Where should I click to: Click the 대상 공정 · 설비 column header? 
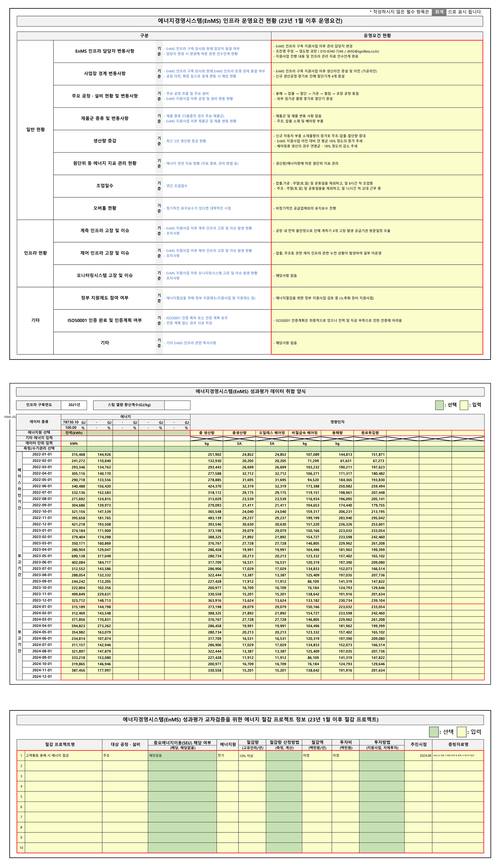(125, 744)
